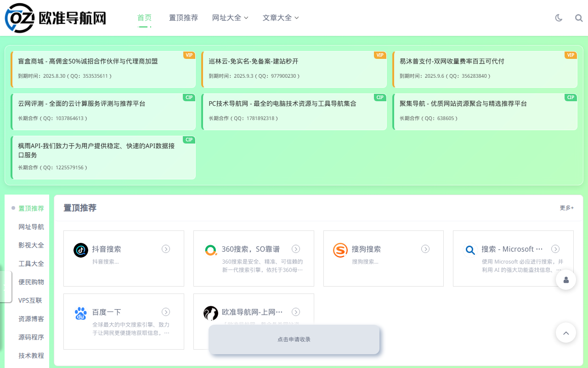Viewport: 588px width, 368px height.
Task: Click the 点击申请收录 button
Action: click(x=294, y=339)
